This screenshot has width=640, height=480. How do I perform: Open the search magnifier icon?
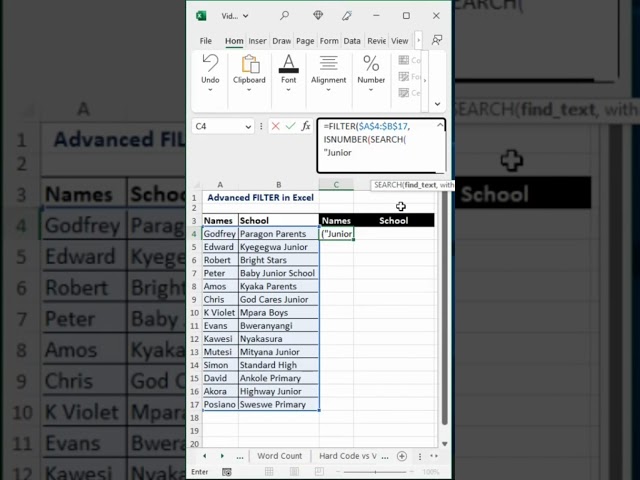pos(284,16)
